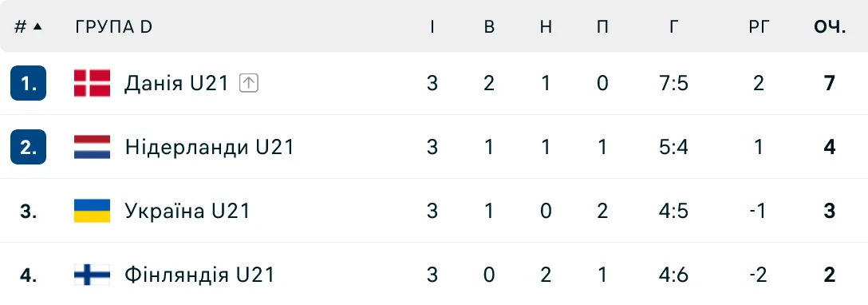This screenshot has width=868, height=305.
Task: Click the Netherlands flag icon
Action: pos(92,147)
